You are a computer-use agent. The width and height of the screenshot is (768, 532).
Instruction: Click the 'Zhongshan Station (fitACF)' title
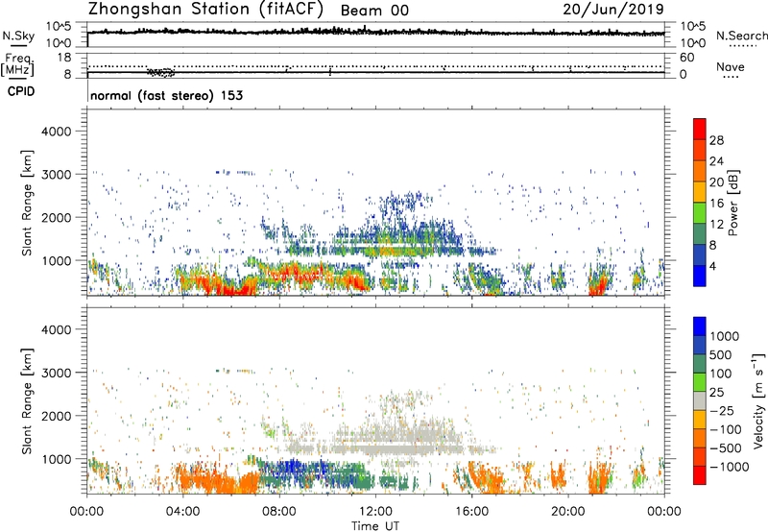click(x=205, y=10)
